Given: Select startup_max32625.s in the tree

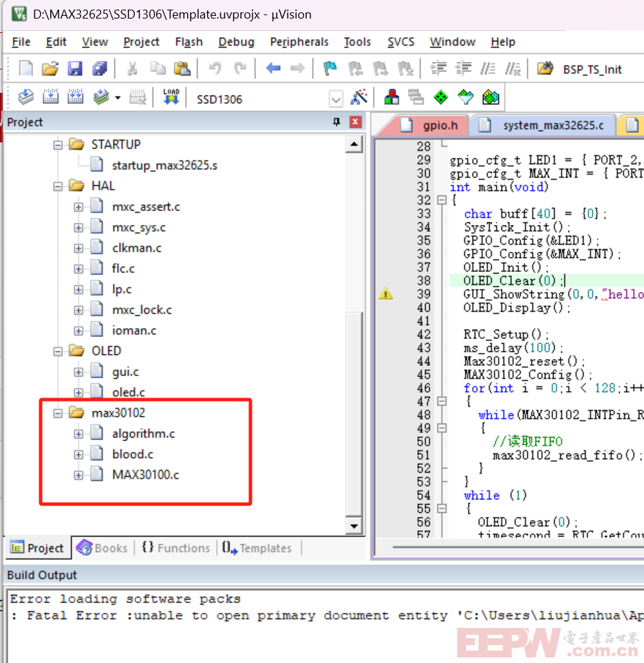Looking at the screenshot, I should (164, 165).
